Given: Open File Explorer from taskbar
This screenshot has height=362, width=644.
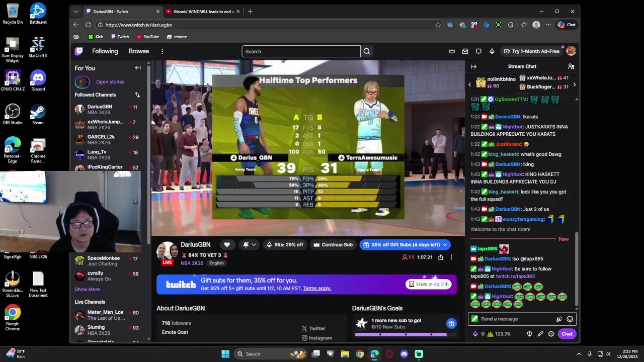Looking at the screenshot, I should (345, 354).
